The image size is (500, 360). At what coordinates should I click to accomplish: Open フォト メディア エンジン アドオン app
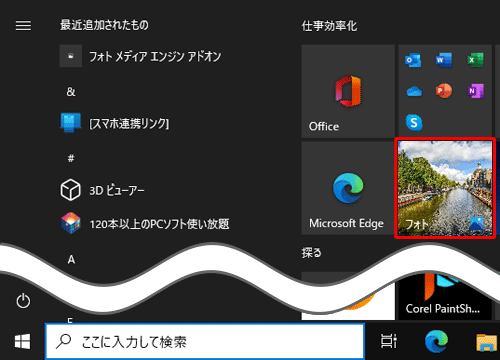[x=140, y=56]
